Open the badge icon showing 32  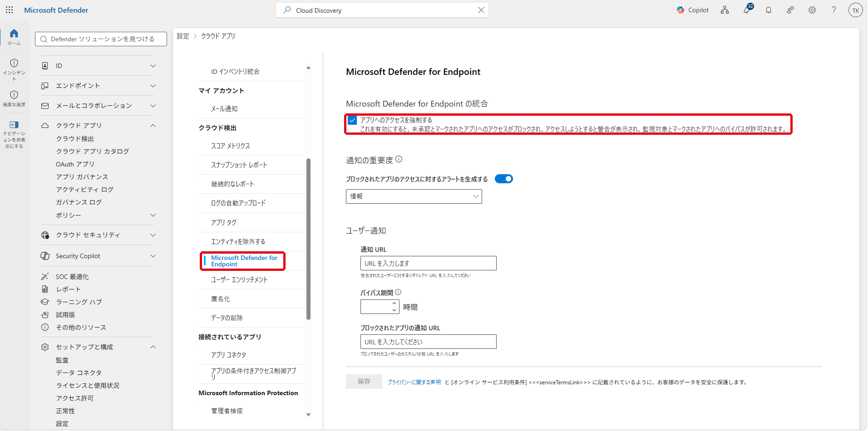(747, 9)
